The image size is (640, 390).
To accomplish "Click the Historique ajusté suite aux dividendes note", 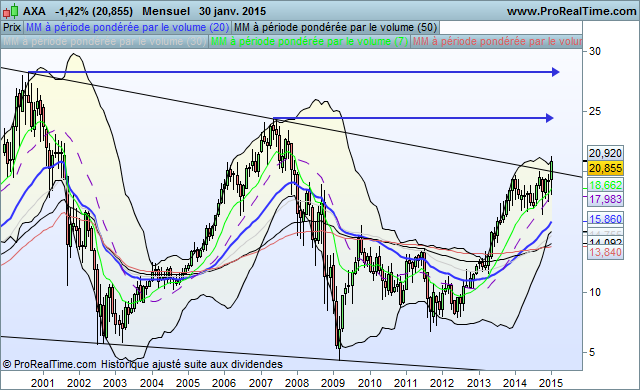I will 192,364.
